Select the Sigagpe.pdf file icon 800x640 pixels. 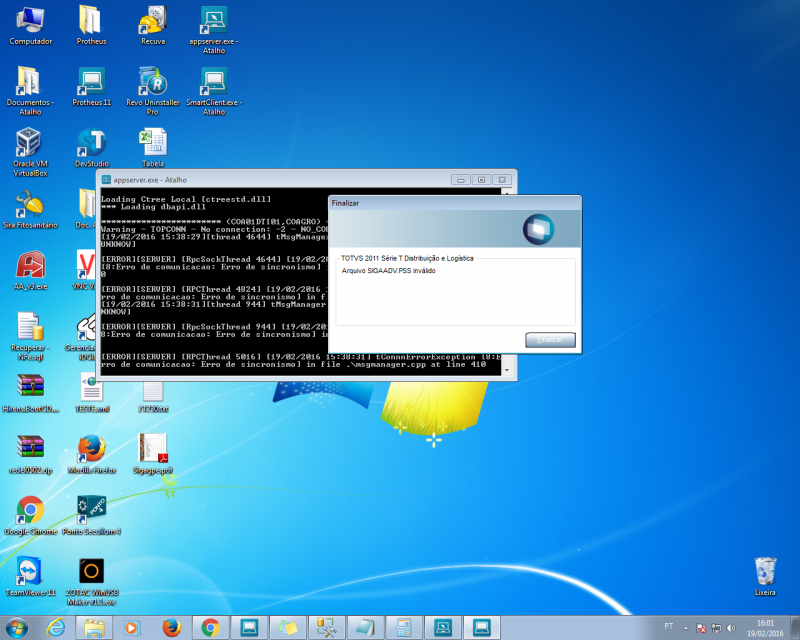[153, 454]
